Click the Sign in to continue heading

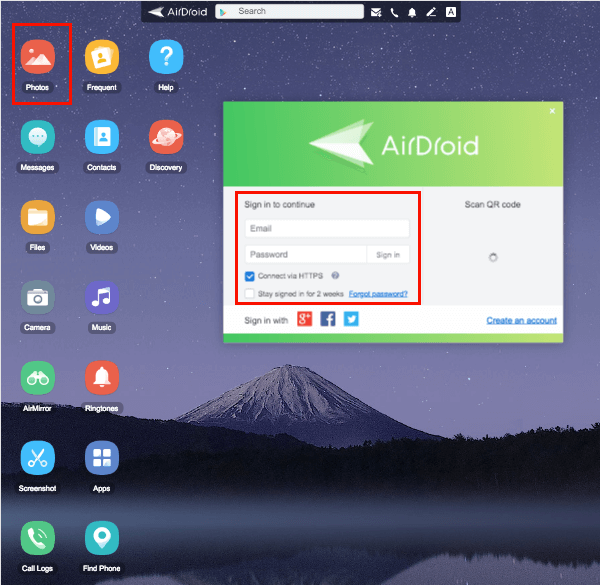tap(279, 205)
